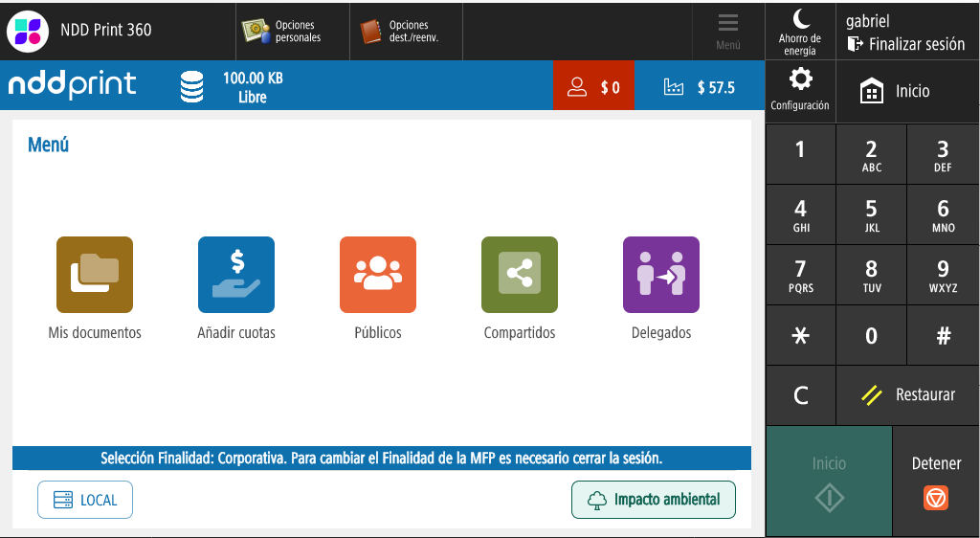Open Opciones dest./reenv.
Image resolution: width=980 pixels, height=538 pixels.
(406, 32)
